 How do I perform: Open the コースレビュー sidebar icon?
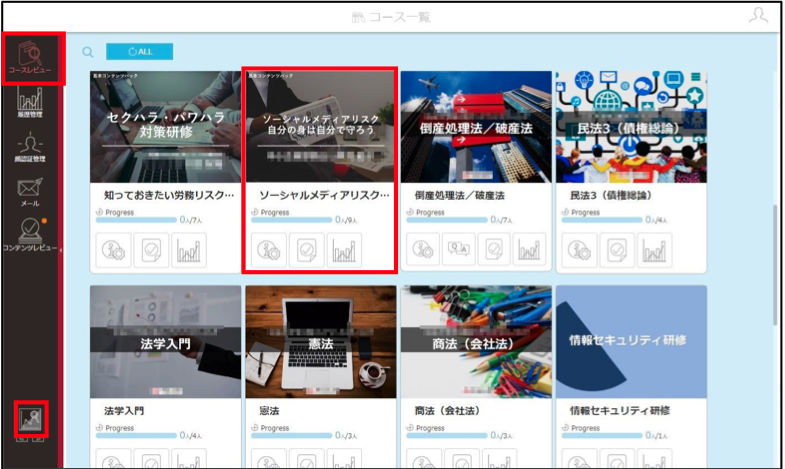30,58
